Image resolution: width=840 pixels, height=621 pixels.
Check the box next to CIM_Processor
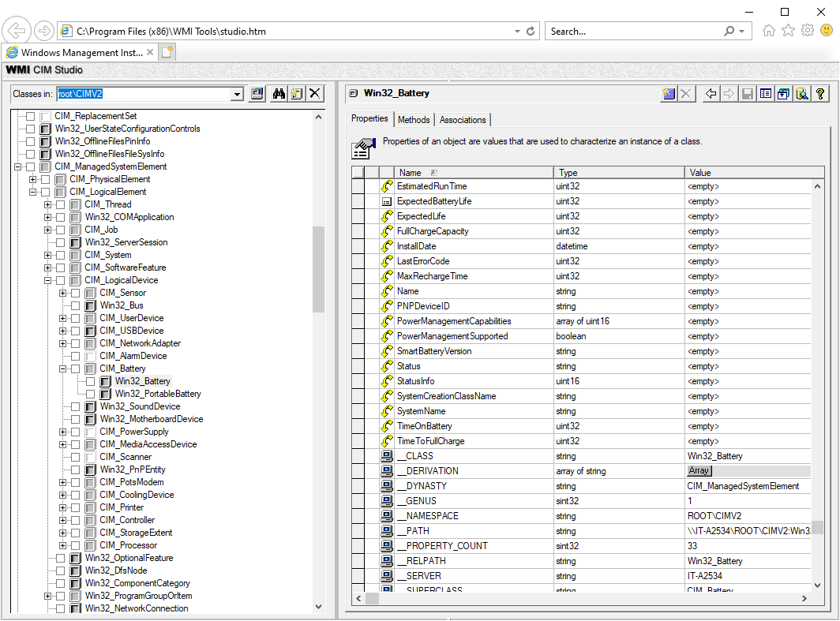[76, 545]
